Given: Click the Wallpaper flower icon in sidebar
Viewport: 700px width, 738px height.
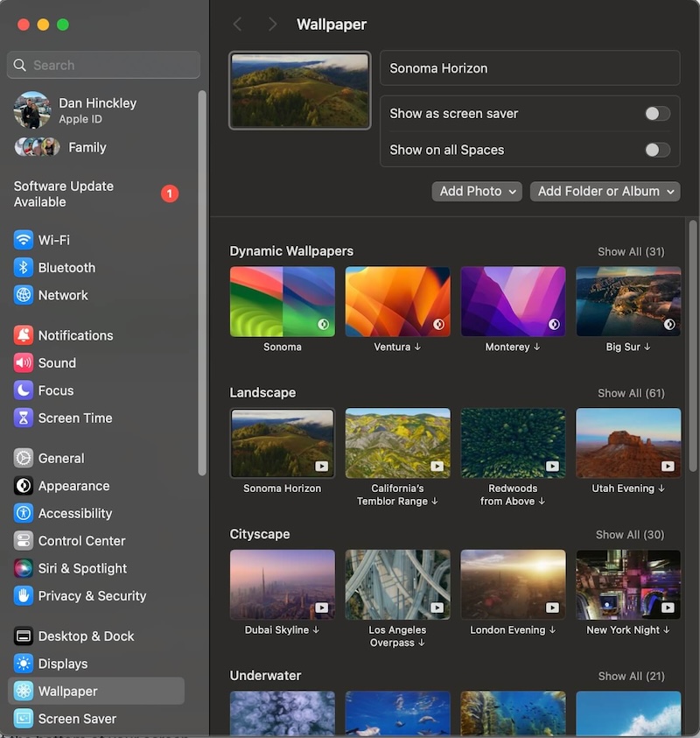Looking at the screenshot, I should (x=23, y=691).
